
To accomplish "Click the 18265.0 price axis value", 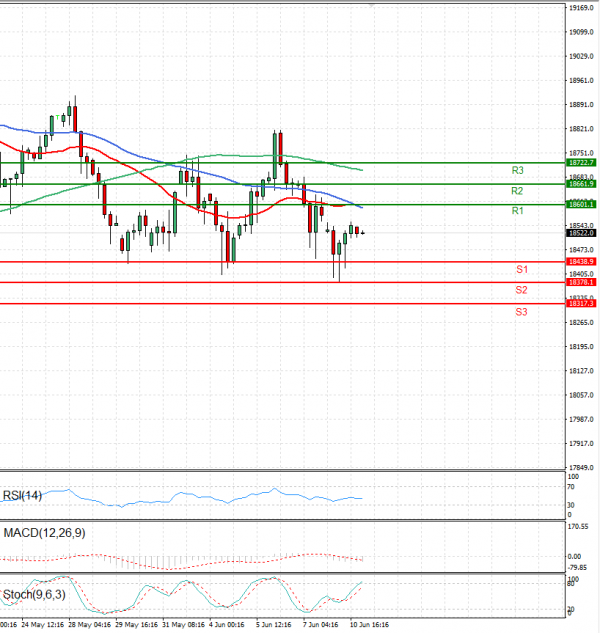I will click(581, 323).
